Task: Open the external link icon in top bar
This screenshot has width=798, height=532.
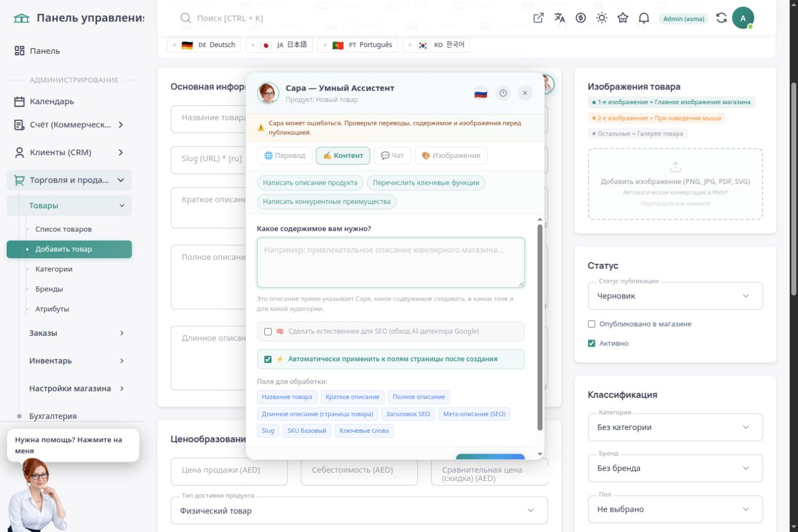Action: pyautogui.click(x=539, y=18)
